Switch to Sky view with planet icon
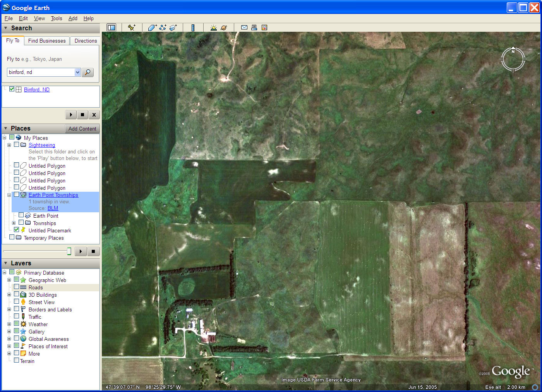Viewport: 542px width, 392px height. pos(224,28)
